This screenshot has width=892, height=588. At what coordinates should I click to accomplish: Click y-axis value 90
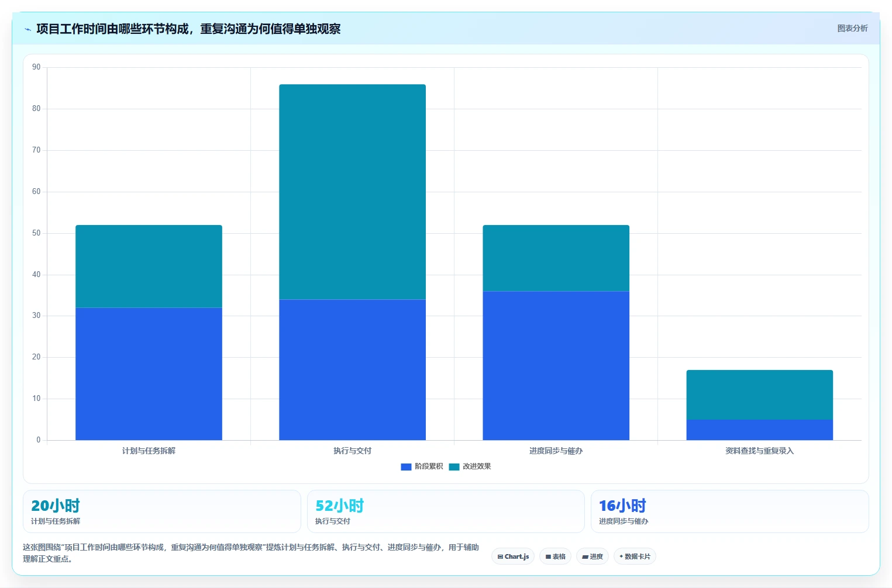coord(37,67)
